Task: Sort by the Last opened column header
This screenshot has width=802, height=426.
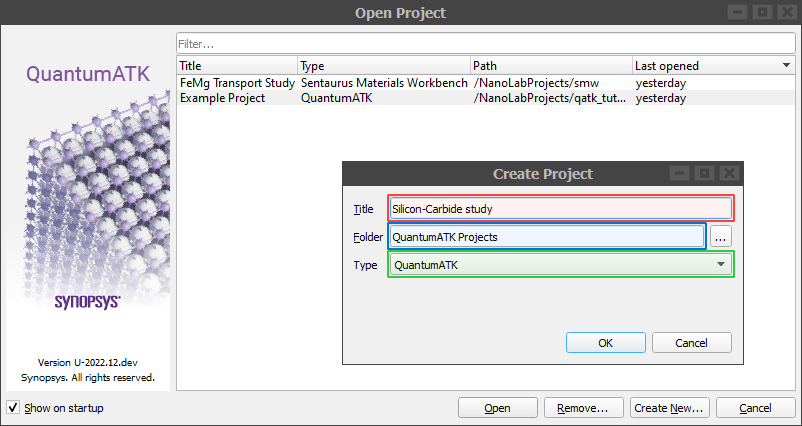Action: pyautogui.click(x=714, y=66)
